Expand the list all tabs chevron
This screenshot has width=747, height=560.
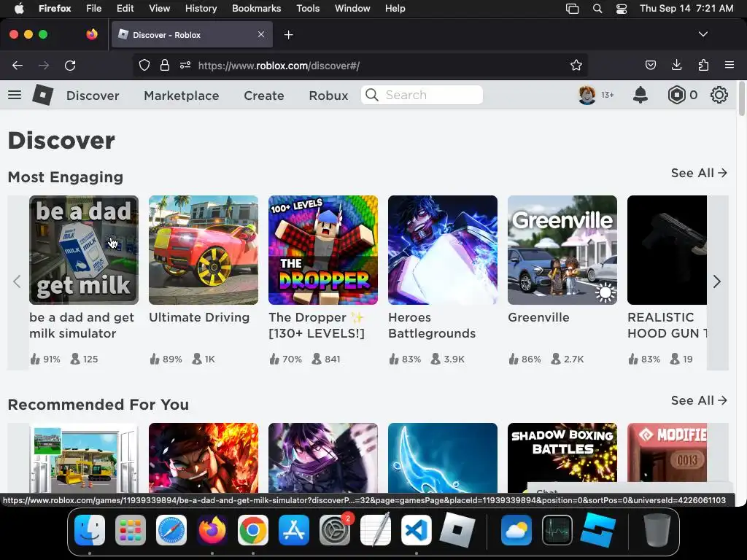pos(703,34)
